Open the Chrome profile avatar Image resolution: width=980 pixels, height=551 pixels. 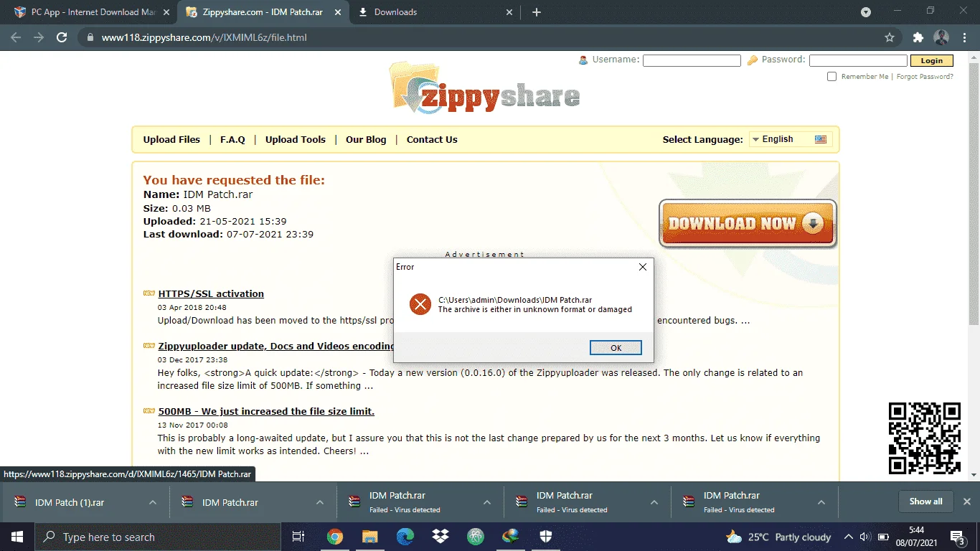coord(941,37)
